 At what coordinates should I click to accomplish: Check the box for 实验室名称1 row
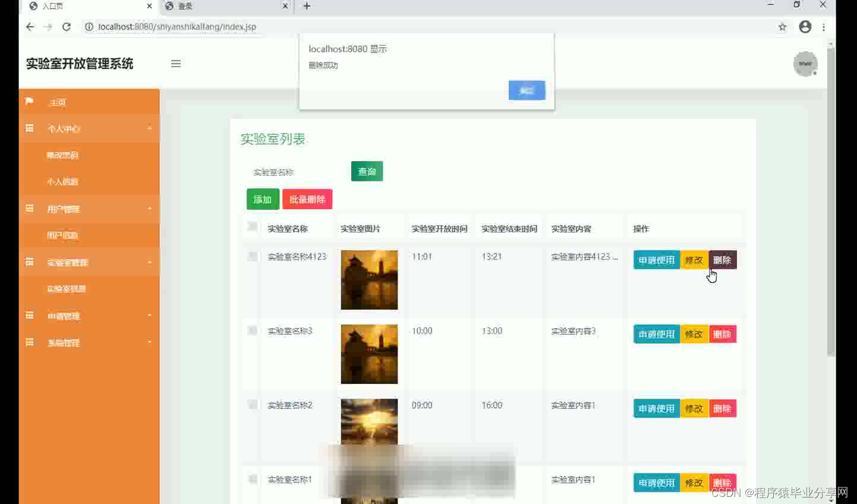[253, 479]
